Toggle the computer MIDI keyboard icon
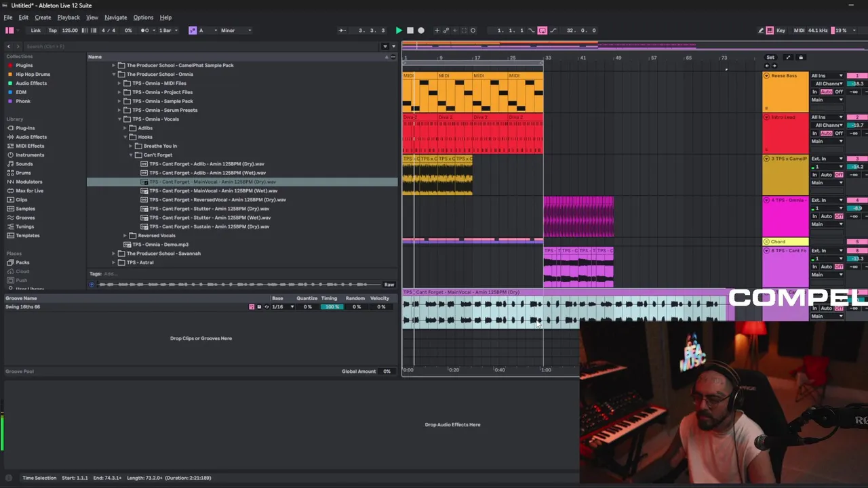This screenshot has width=868, height=488. click(770, 30)
